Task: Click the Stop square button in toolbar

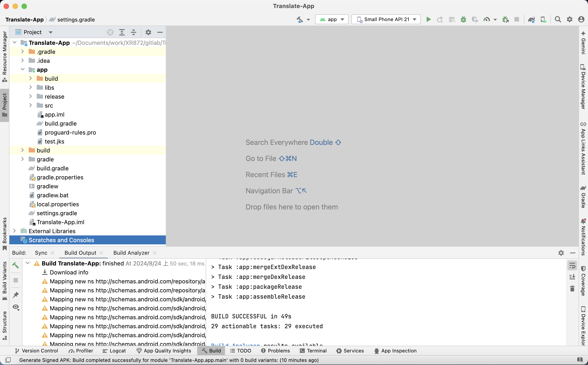Action: click(x=517, y=19)
